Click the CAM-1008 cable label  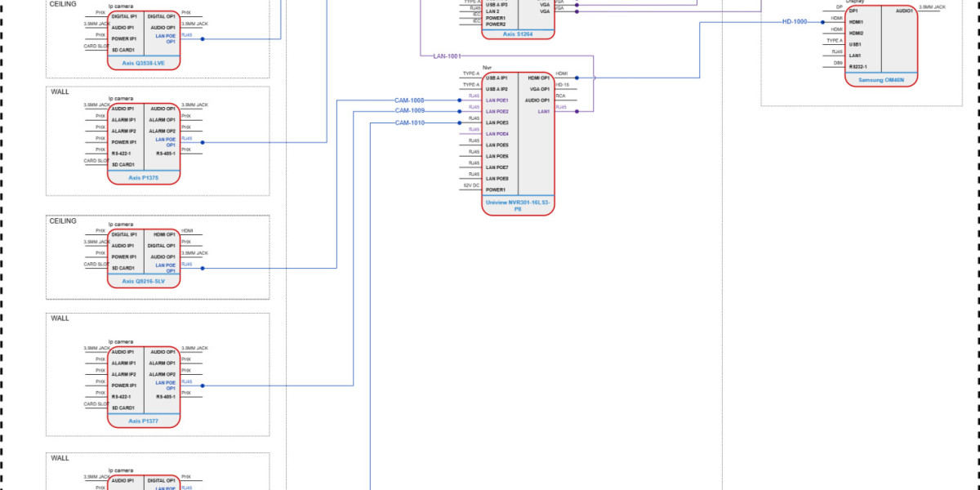[409, 100]
